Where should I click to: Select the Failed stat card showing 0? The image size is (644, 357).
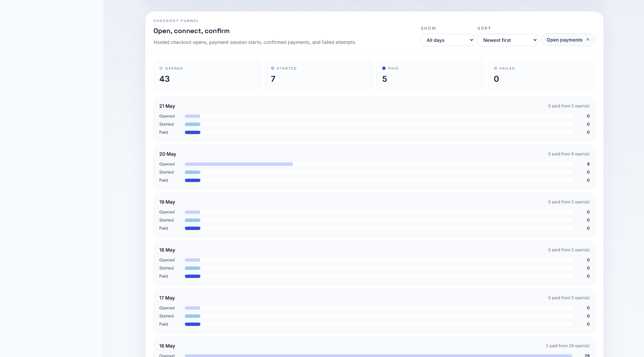[x=541, y=75]
